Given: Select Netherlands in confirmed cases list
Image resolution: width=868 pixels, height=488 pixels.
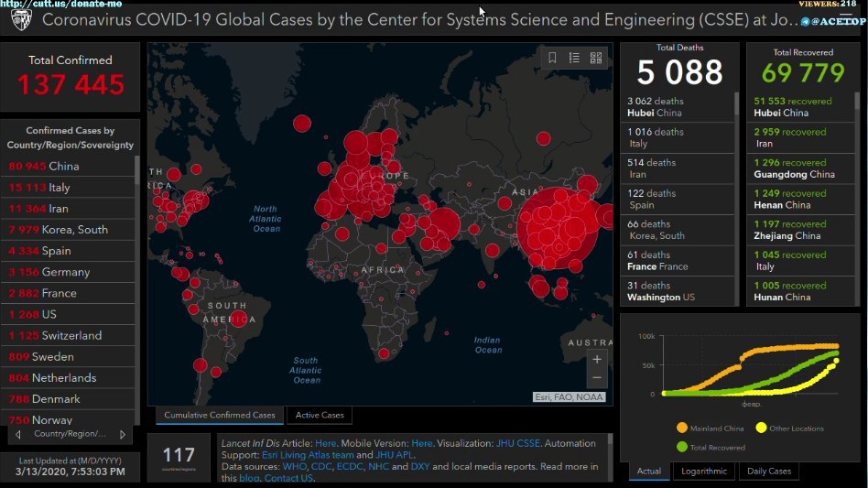Looking at the screenshot, I should [x=68, y=378].
